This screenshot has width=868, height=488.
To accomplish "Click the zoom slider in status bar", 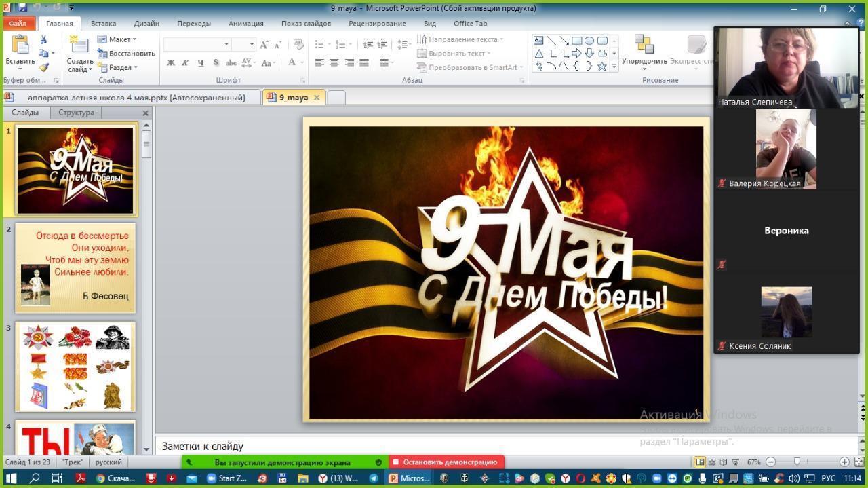I will pyautogui.click(x=797, y=462).
